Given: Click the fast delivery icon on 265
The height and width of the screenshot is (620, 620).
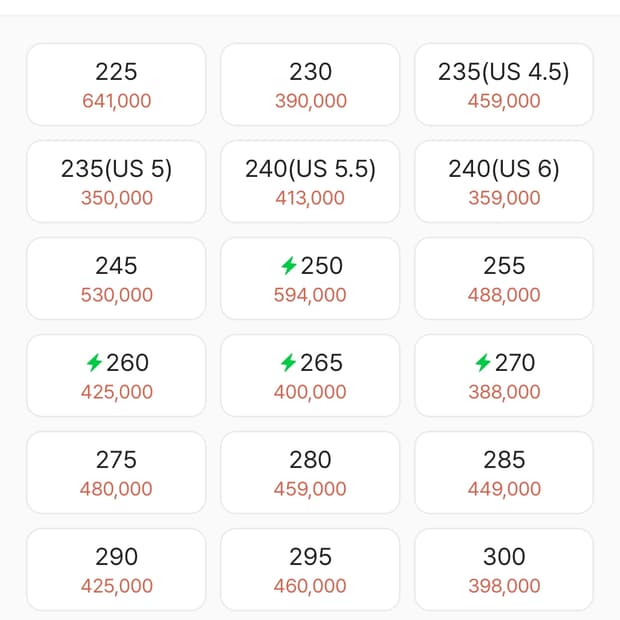Looking at the screenshot, I should [x=288, y=363].
